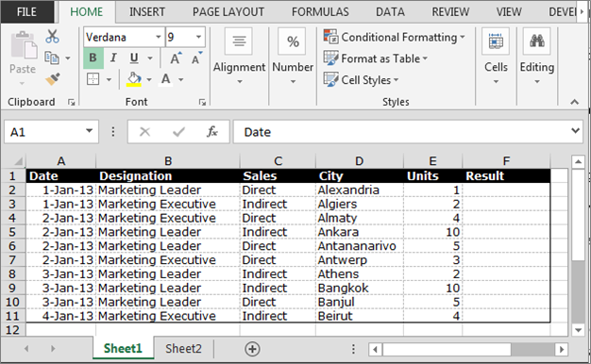The height and width of the screenshot is (364, 591).
Task: Select column D header
Action: click(x=359, y=161)
